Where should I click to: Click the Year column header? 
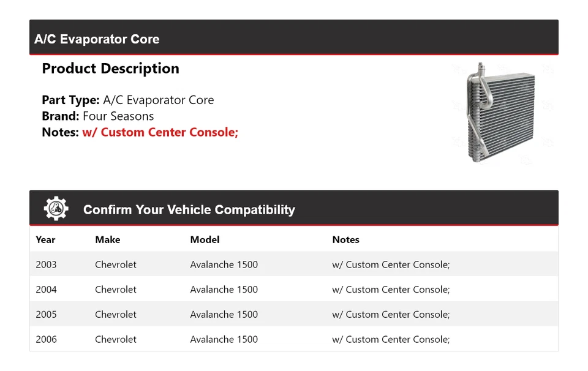click(45, 240)
